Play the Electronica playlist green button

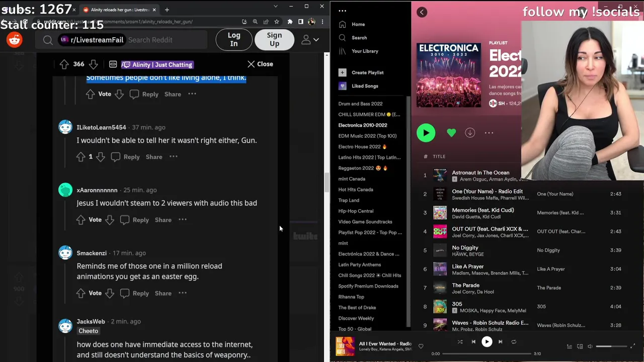pos(426,133)
